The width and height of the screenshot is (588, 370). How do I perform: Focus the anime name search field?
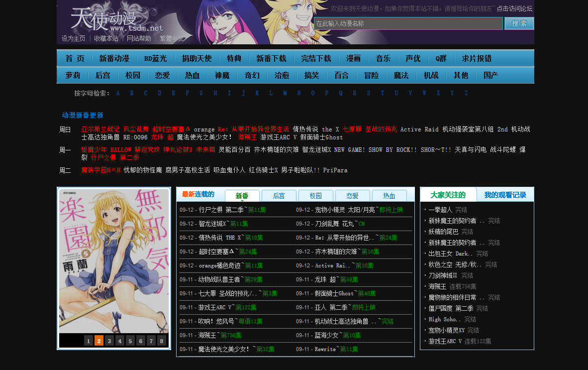pyautogui.click(x=408, y=23)
